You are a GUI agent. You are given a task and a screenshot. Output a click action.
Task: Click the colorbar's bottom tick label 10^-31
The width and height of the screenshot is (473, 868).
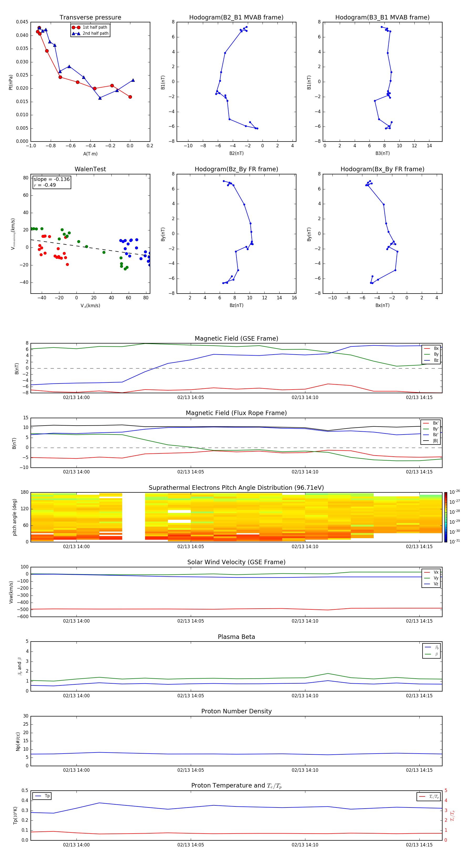click(x=455, y=542)
